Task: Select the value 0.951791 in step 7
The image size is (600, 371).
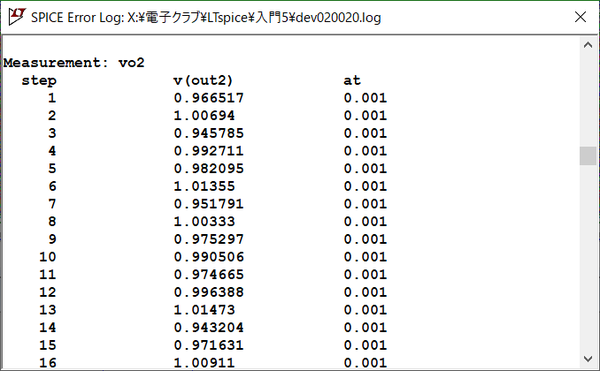Action: [209, 204]
